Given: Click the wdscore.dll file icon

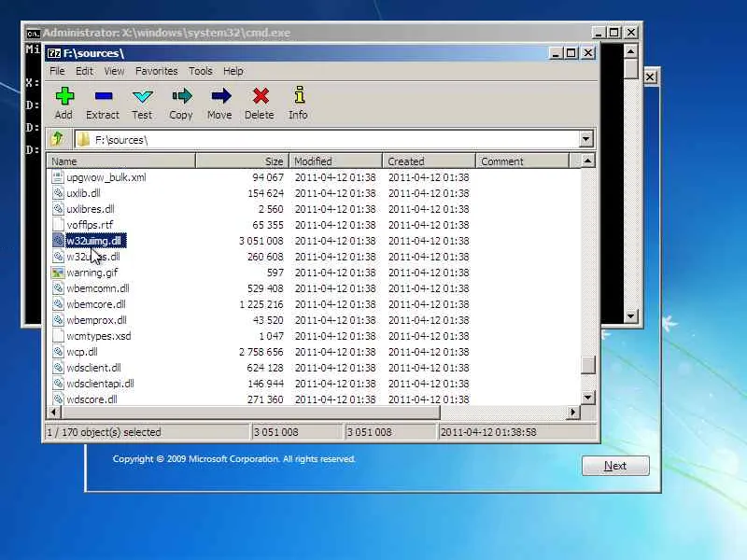Looking at the screenshot, I should coord(58,399).
